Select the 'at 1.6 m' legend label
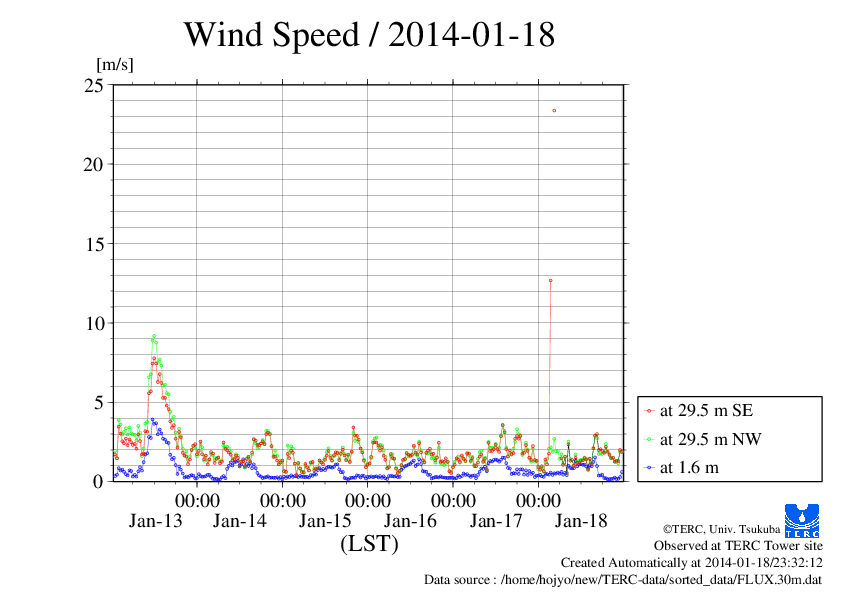Image resolution: width=842 pixels, height=595 pixels. click(689, 467)
